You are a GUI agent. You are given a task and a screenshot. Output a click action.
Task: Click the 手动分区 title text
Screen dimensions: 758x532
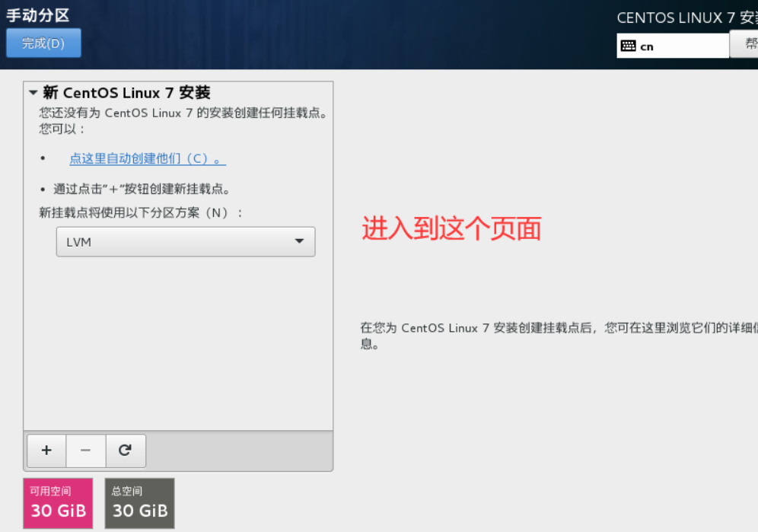38,15
